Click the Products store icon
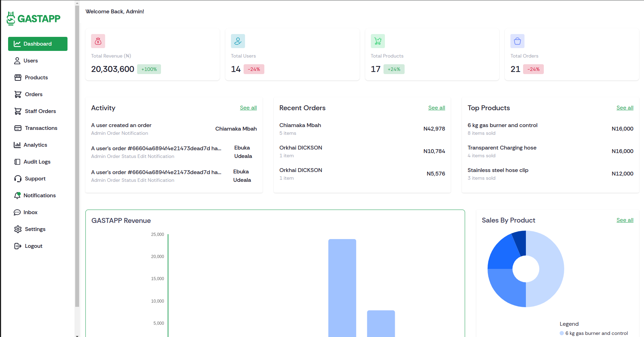 (x=18, y=78)
